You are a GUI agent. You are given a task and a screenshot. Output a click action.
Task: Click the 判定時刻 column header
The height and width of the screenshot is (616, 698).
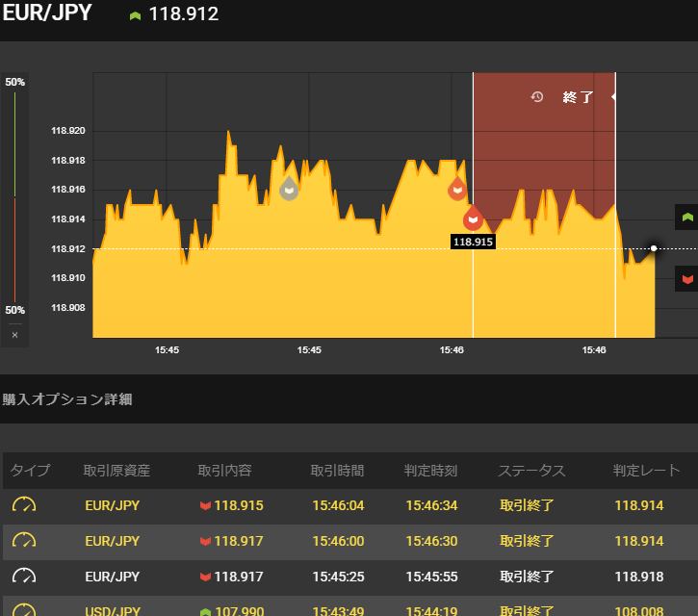pos(431,471)
